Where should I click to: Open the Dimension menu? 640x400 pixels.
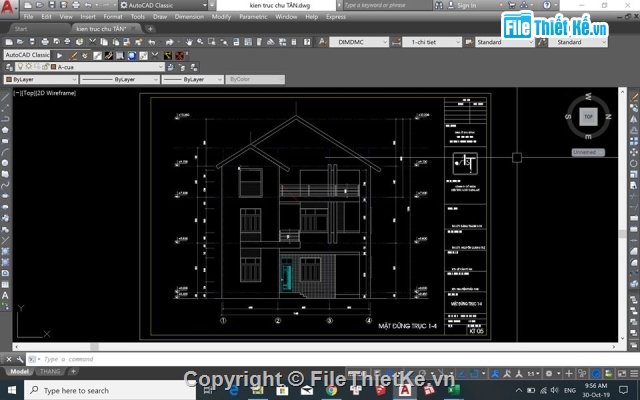pos(189,17)
